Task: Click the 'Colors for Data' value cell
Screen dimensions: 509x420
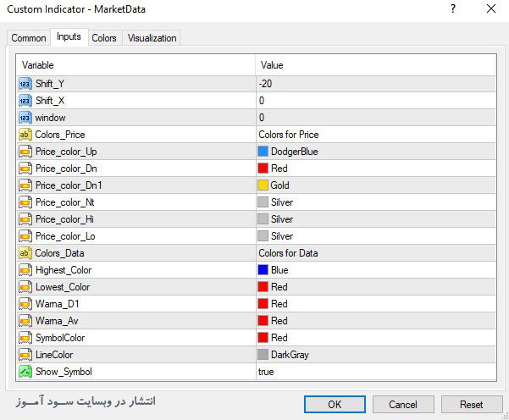Action: (x=376, y=253)
